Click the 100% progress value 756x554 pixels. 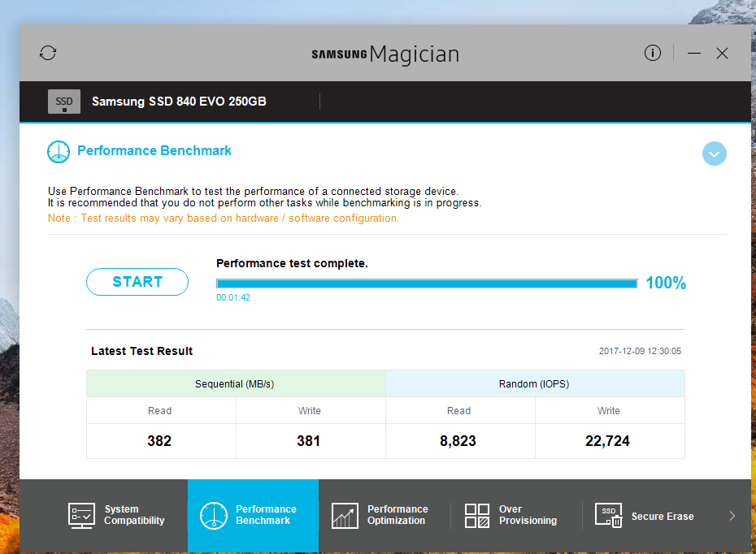pyautogui.click(x=666, y=283)
